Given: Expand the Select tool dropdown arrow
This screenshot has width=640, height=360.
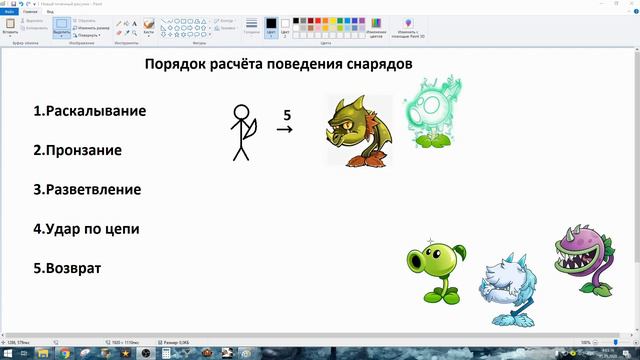Looking at the screenshot, I should click(x=62, y=36).
